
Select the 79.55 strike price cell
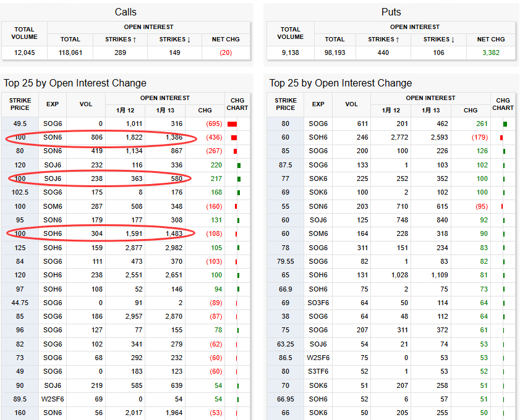click(285, 261)
